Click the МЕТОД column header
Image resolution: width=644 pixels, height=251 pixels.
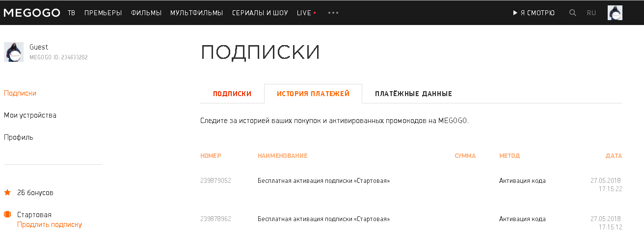pos(510,156)
